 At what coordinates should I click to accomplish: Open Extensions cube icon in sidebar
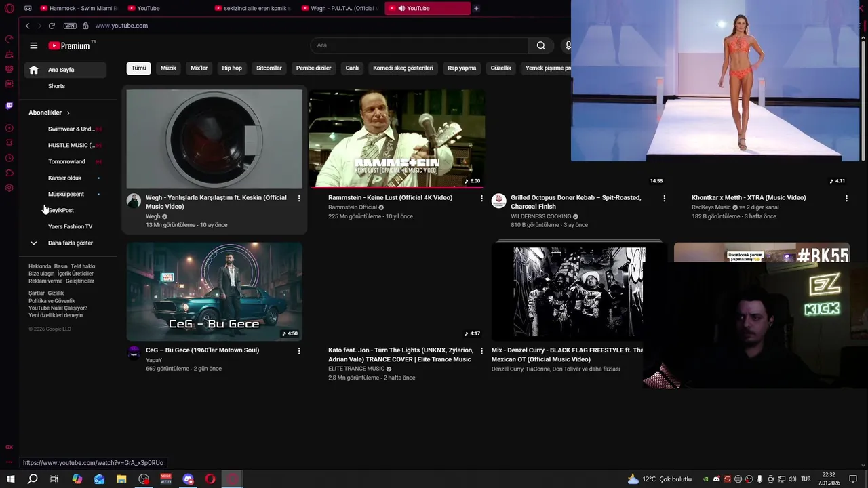point(9,173)
